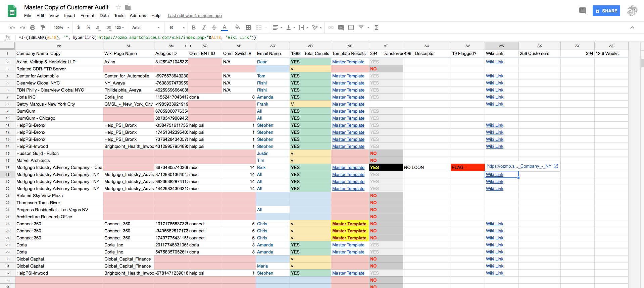
Task: Click the blue SHARE button
Action: [x=606, y=11]
